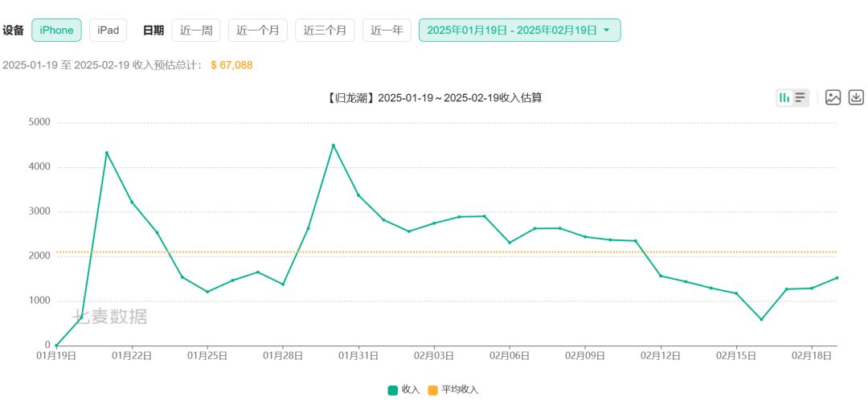The image size is (868, 405).
Task: Click the lowest revenue dip near 02月16日
Action: pyautogui.click(x=761, y=319)
